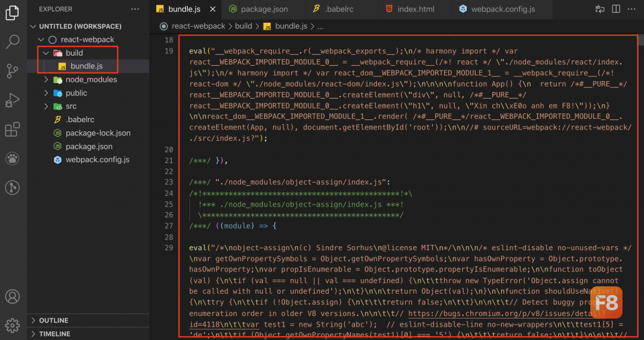Collapse the UNTITLED (WORKSPACE) section
644x340 pixels.
point(34,26)
